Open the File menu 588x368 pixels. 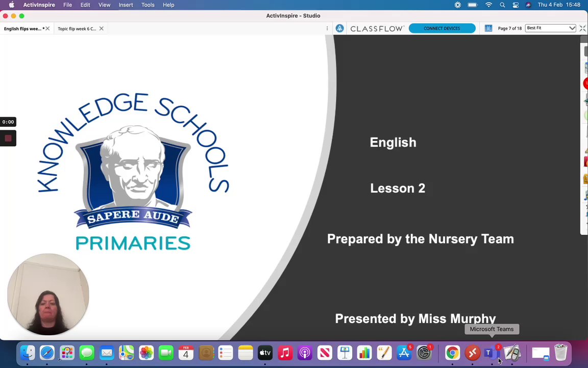[67, 5]
